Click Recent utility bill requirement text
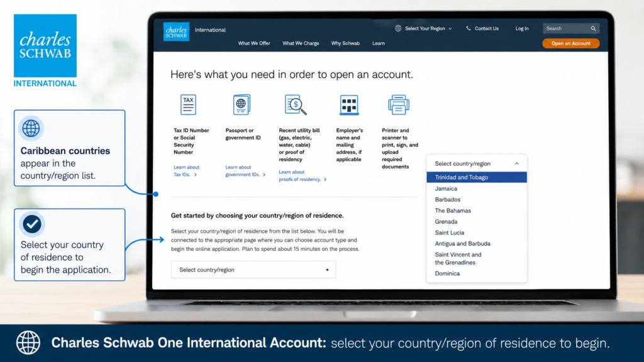Screen dimensions: 644x362 tap(299, 145)
